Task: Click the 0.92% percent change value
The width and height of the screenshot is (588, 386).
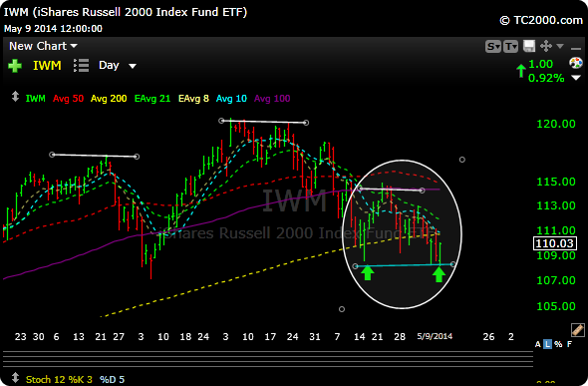Action: coord(546,78)
